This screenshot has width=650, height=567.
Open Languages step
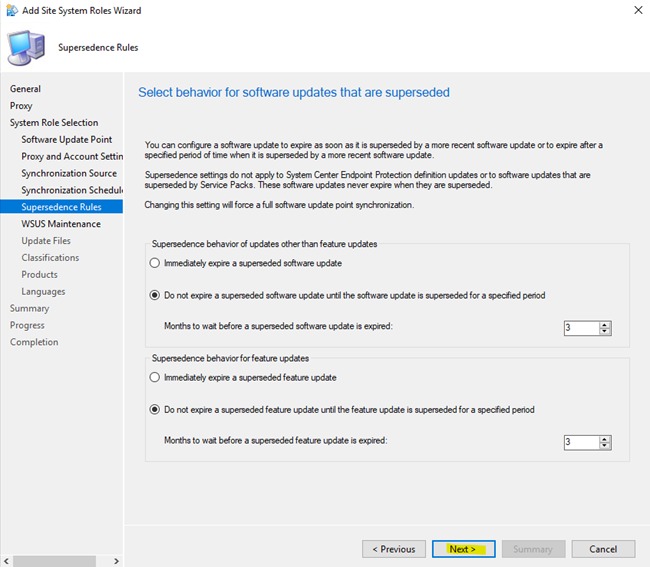tap(43, 292)
